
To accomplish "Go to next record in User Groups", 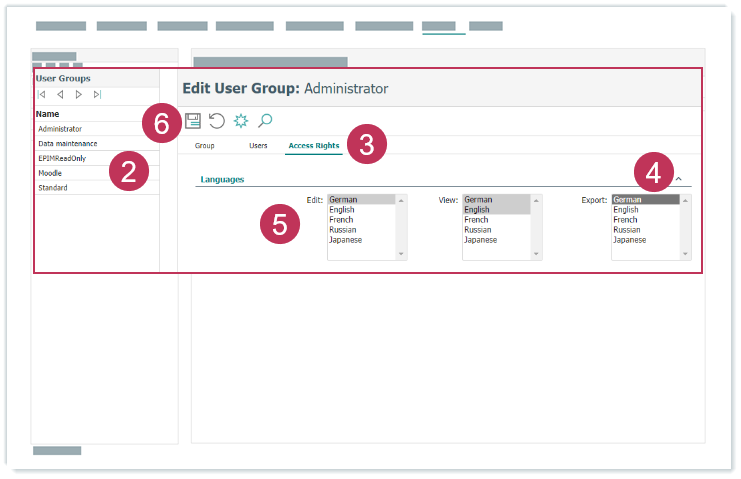I will (x=78, y=95).
